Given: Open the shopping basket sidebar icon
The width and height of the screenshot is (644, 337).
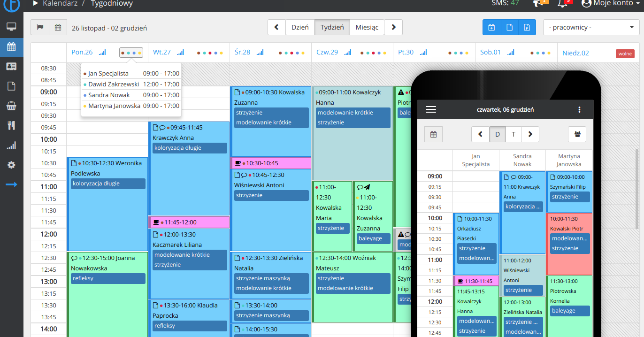Looking at the screenshot, I should tap(11, 106).
